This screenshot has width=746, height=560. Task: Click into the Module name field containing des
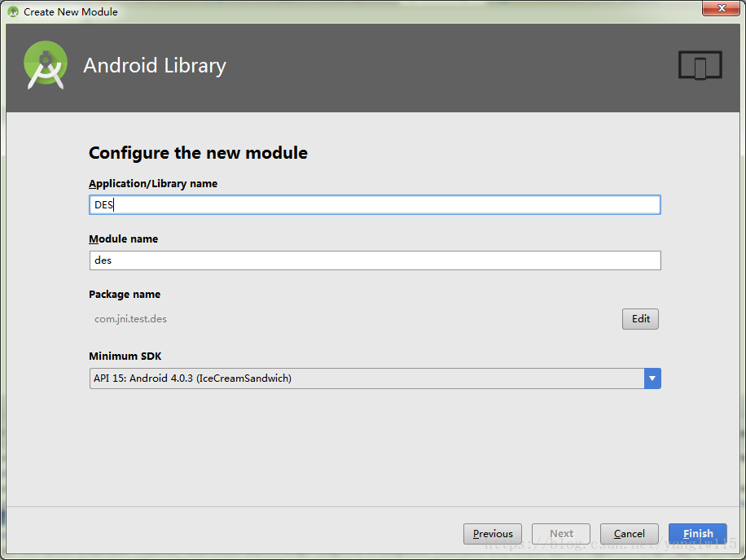[375, 260]
